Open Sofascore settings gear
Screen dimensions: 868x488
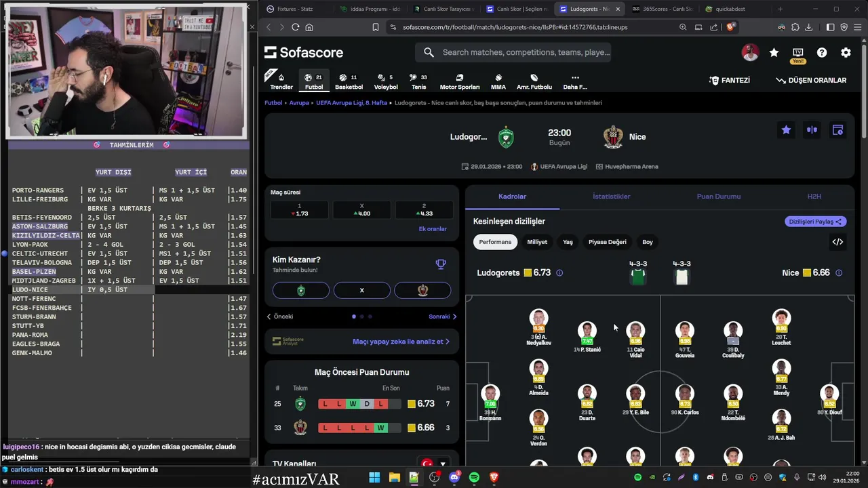coord(846,52)
